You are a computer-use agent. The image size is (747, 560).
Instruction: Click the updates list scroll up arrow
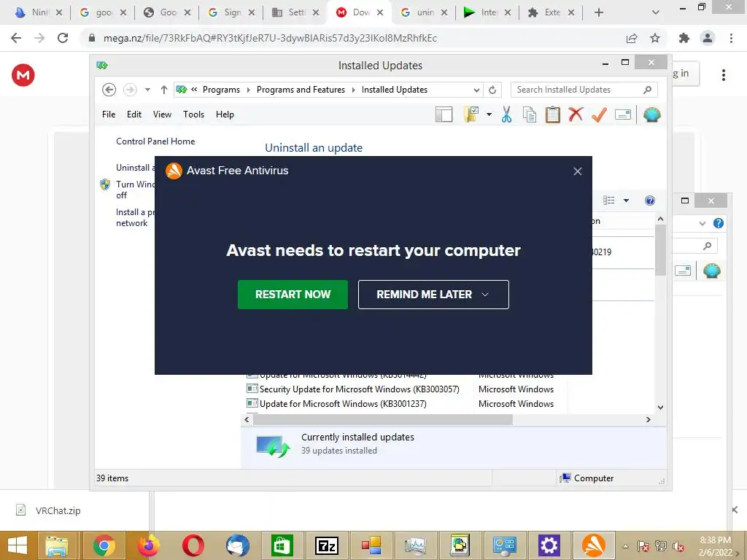coord(660,219)
